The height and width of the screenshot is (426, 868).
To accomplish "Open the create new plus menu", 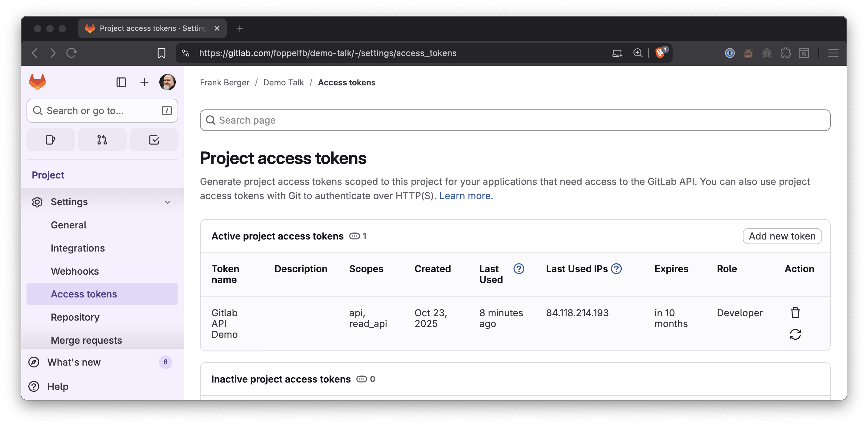I will pyautogui.click(x=144, y=82).
